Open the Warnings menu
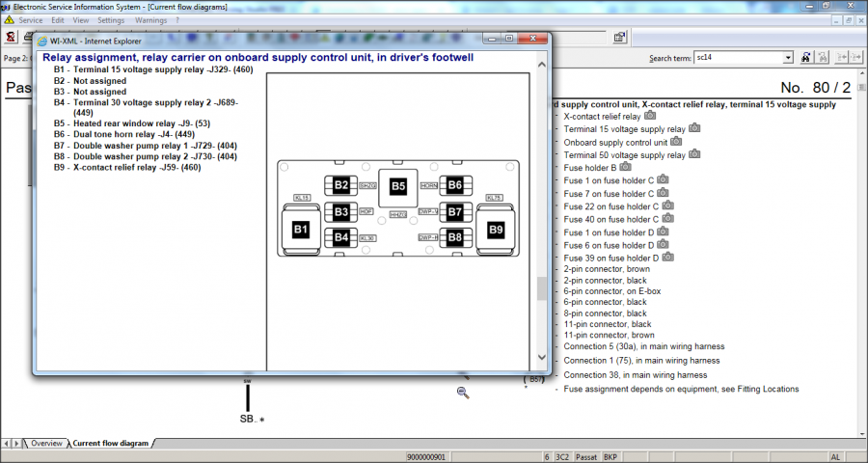Image resolution: width=868 pixels, height=463 pixels. 150,19
